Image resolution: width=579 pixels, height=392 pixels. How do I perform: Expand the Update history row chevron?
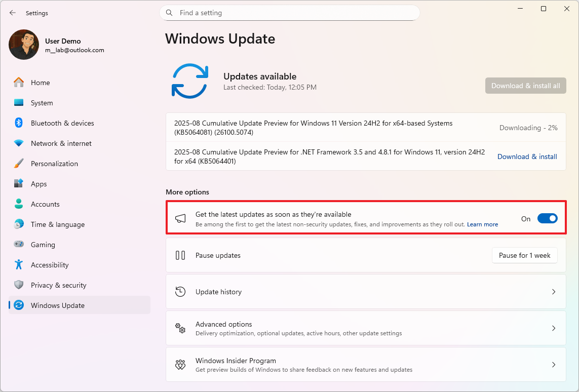553,292
